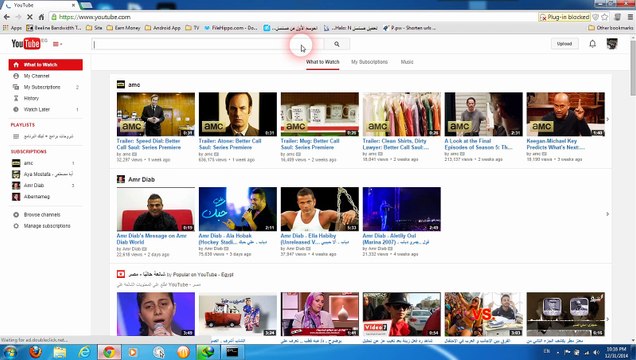Click the Upload button
The image size is (636, 360).
564,44
